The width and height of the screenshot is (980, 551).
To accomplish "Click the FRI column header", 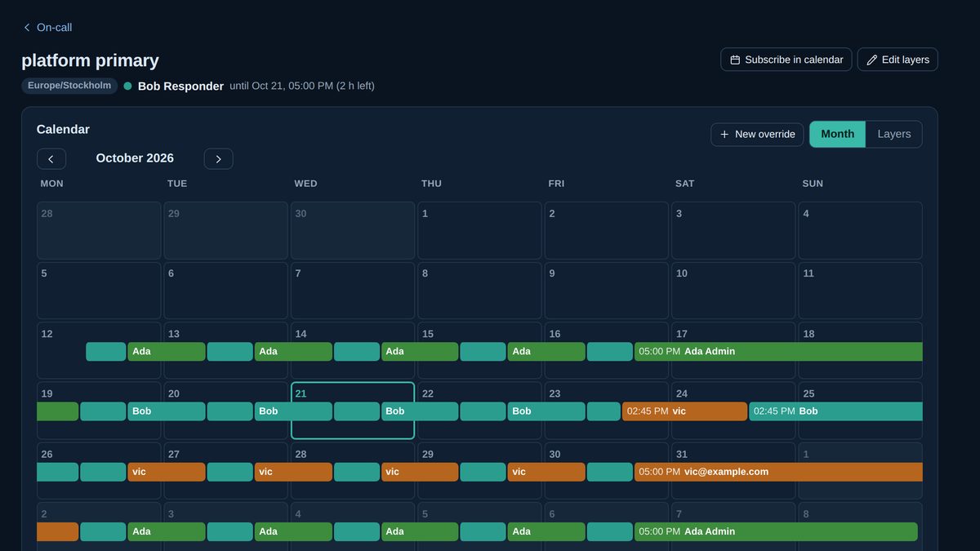I will (556, 184).
